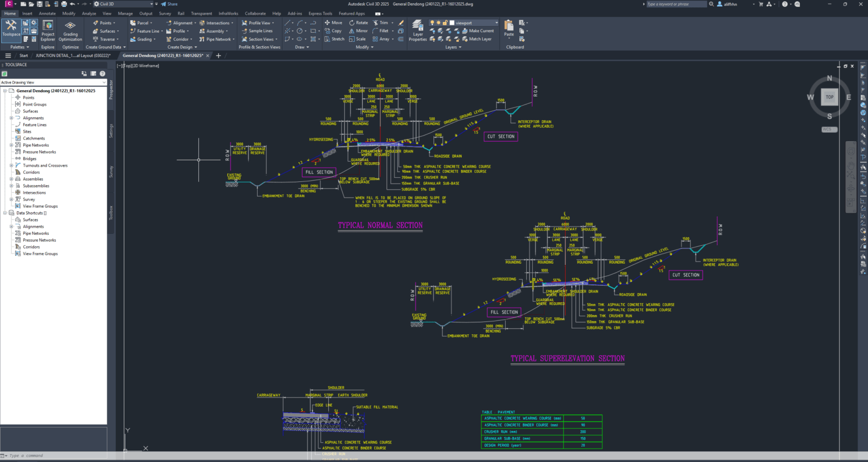Screen dimensions: 868x462
Task: Open the Toolspace palette button
Action: coord(11,30)
